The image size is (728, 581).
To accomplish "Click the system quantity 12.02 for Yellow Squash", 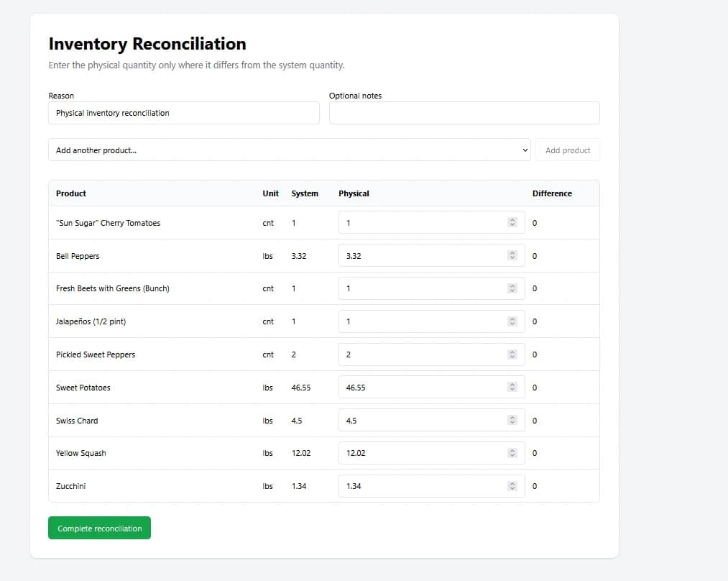I will coord(301,453).
